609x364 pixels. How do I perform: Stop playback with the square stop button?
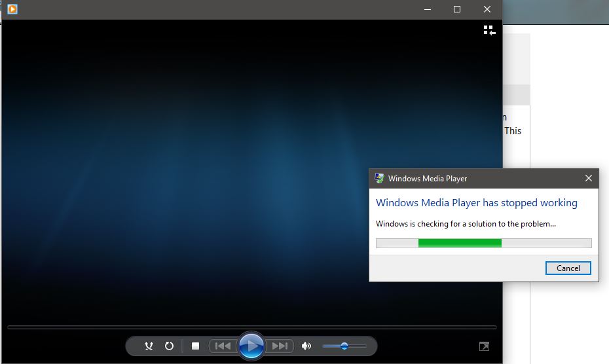[x=195, y=346]
